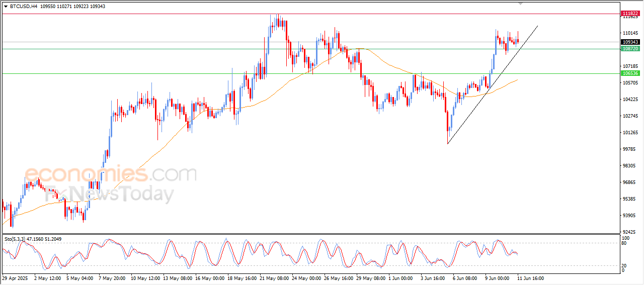The image size is (644, 285).
Task: Click the chart shift marker triangle at top
Action: (521, 4)
